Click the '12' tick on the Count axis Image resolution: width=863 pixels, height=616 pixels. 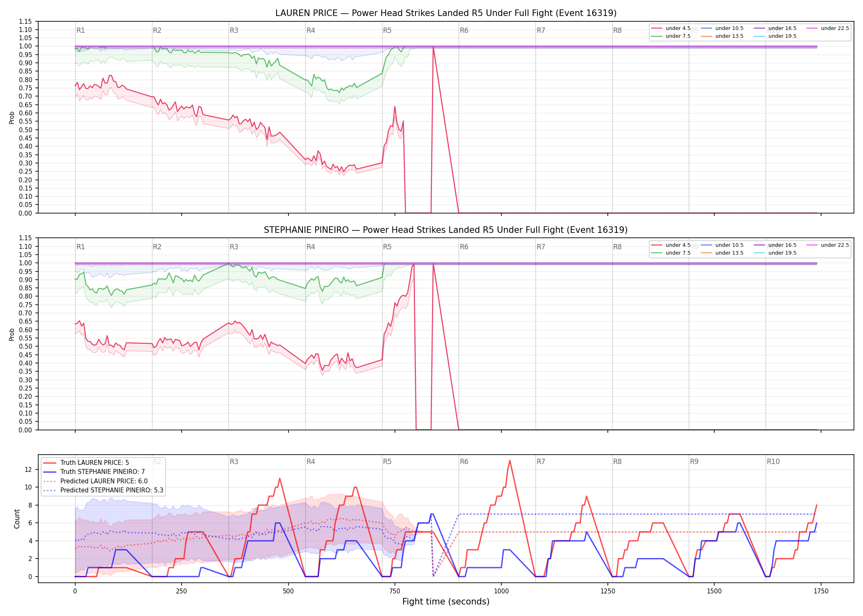coord(28,469)
